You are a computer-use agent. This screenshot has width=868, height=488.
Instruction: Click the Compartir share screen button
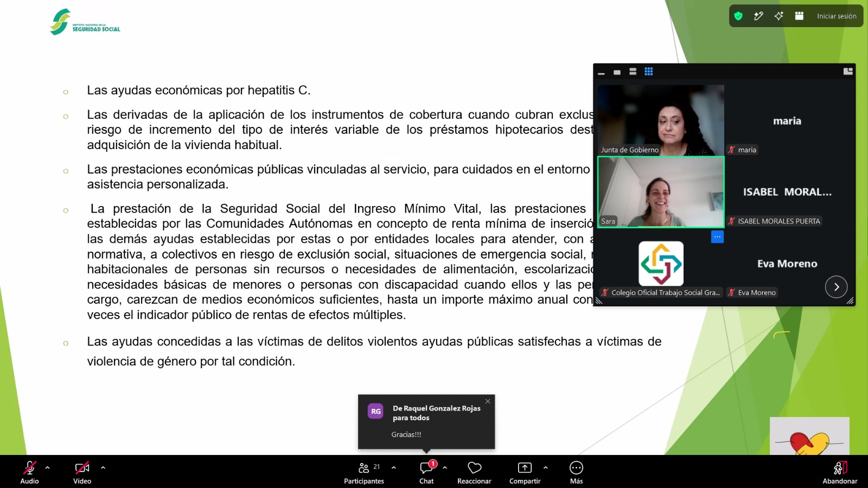pos(525,472)
